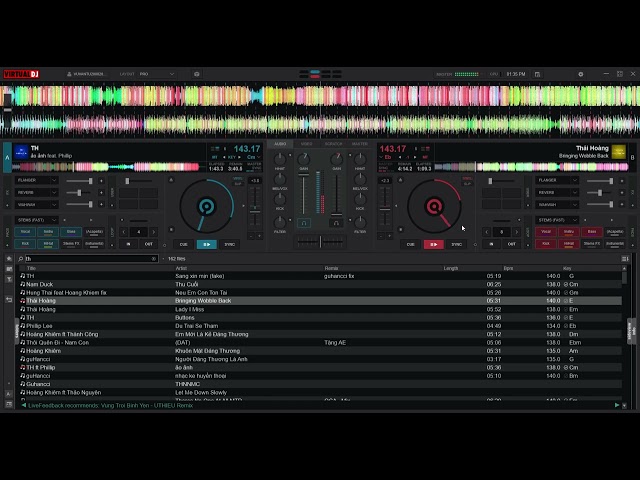Open settings with the gear icon
The height and width of the screenshot is (480, 640).
point(580,74)
